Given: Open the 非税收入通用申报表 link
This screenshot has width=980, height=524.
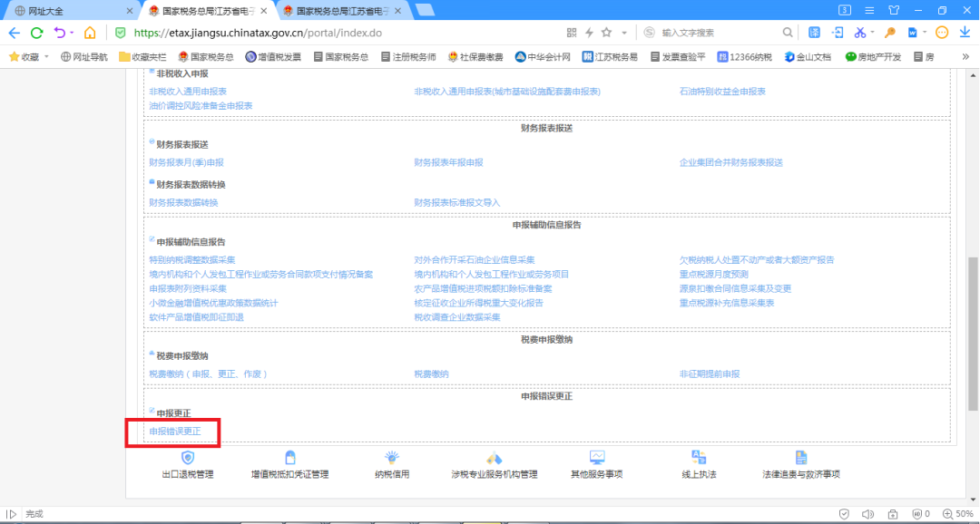Looking at the screenshot, I should point(188,92).
